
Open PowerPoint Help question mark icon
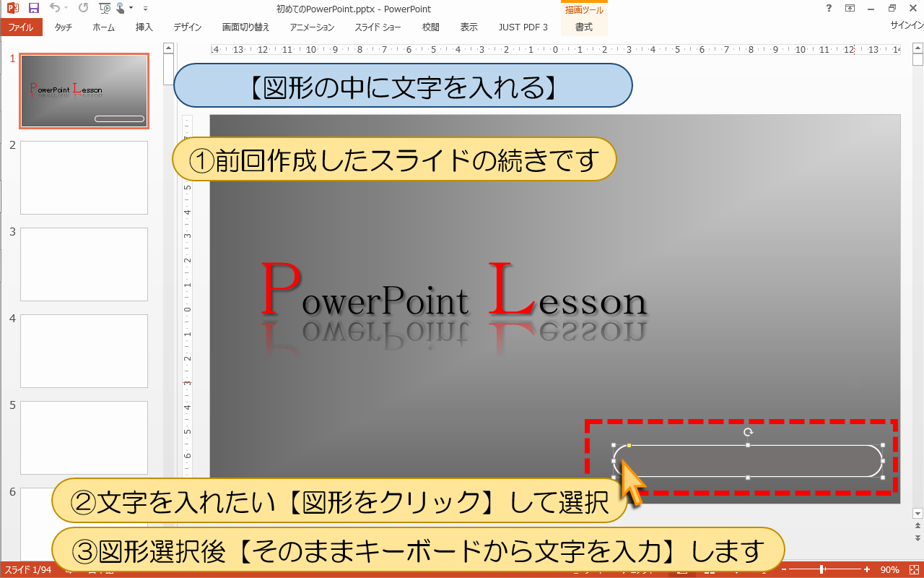coord(828,9)
